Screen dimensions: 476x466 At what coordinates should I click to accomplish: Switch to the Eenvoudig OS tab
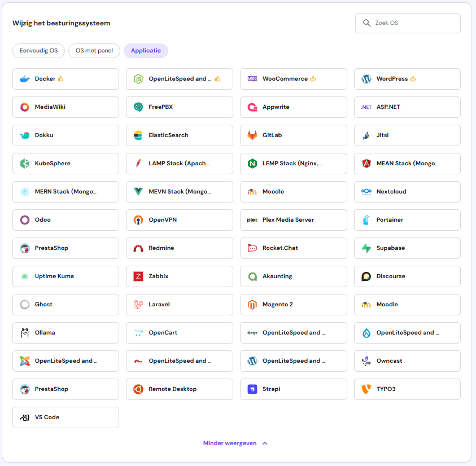click(x=38, y=51)
